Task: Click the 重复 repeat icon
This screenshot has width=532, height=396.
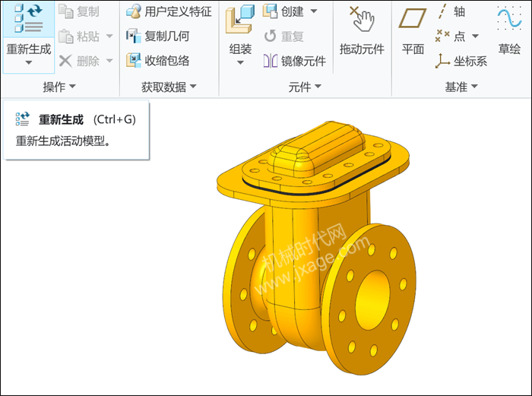Action: pos(270,36)
